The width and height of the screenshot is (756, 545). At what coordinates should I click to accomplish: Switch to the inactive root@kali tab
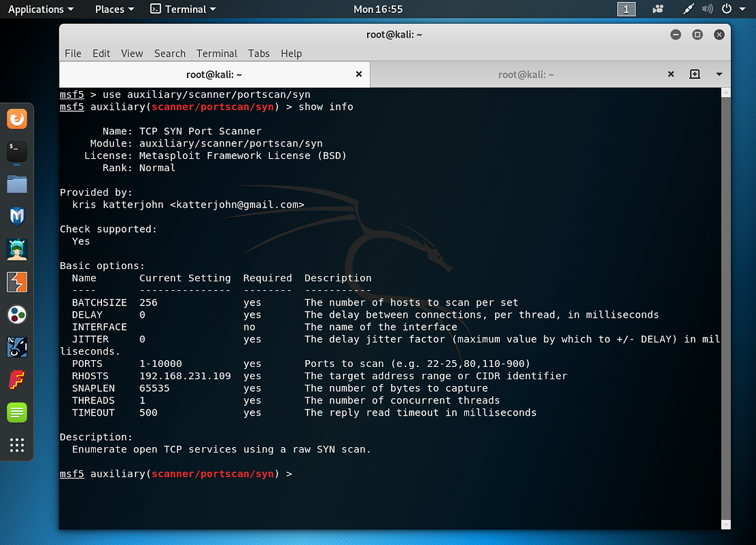click(x=526, y=74)
